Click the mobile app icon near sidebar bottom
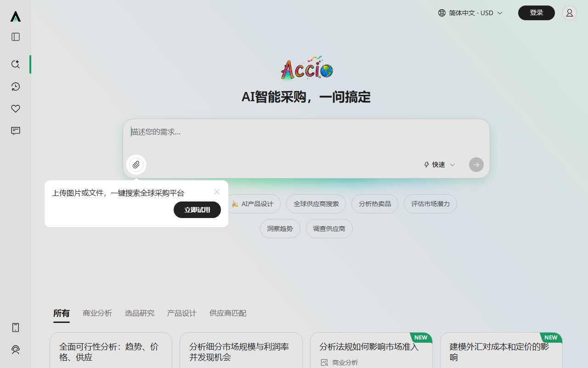Image resolution: width=588 pixels, height=368 pixels. tap(15, 328)
